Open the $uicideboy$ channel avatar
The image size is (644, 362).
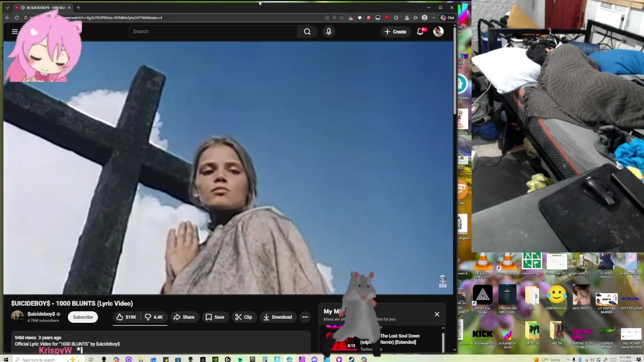click(x=18, y=317)
